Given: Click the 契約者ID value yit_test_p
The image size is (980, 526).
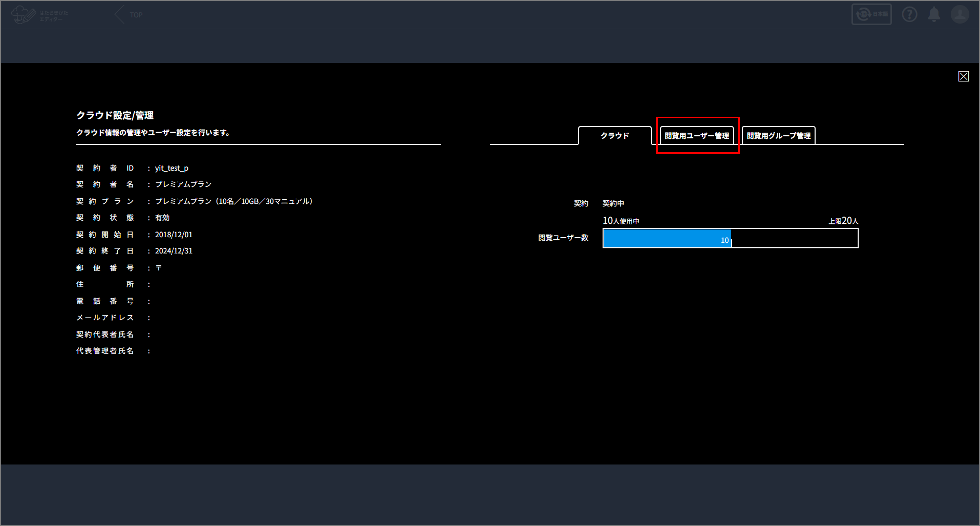Looking at the screenshot, I should [x=172, y=168].
